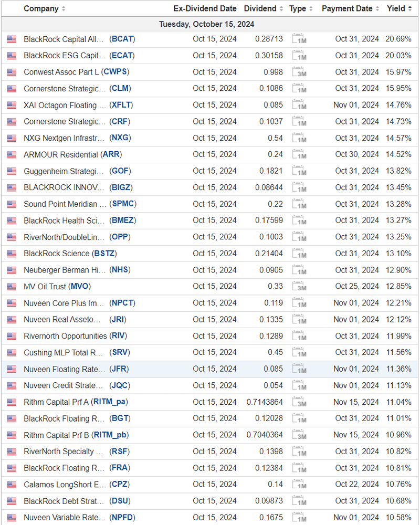
Task: Click the US flag next to MV Oil Trust
Action: pyautogui.click(x=12, y=287)
